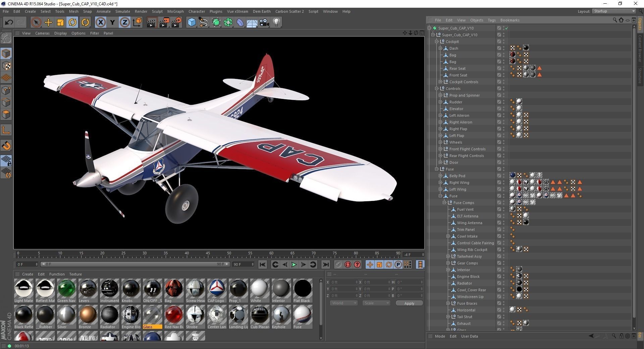The height and width of the screenshot is (349, 644).
Task: Switch to Texture mode in left toolbar
Action: click(6, 65)
